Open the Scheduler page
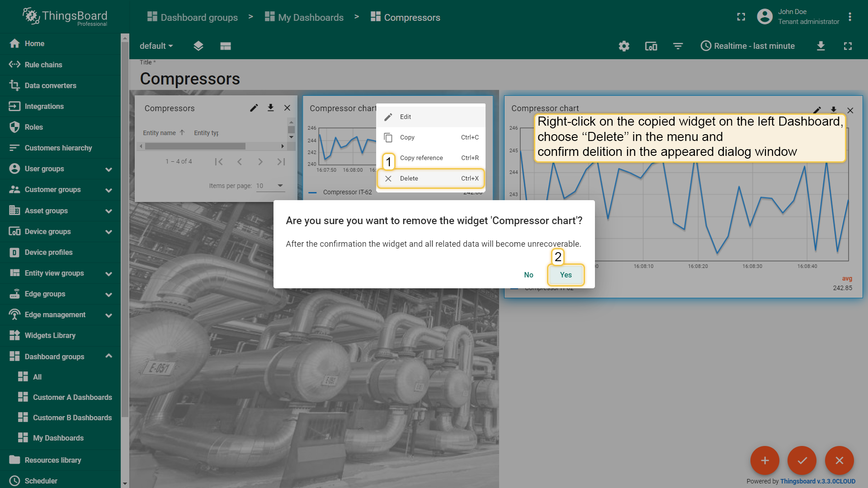Viewport: 868px width, 488px height. (x=60, y=481)
